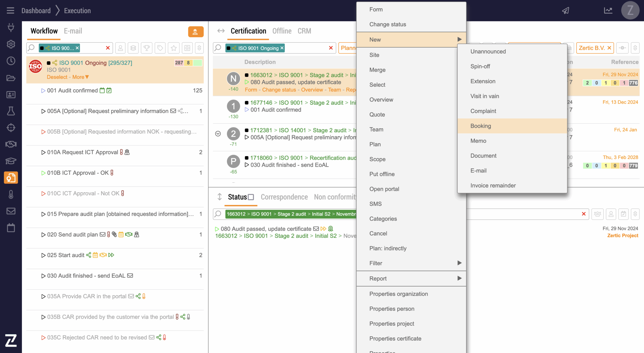Click the Zertic Project link
The image size is (644, 353).
coord(622,236)
